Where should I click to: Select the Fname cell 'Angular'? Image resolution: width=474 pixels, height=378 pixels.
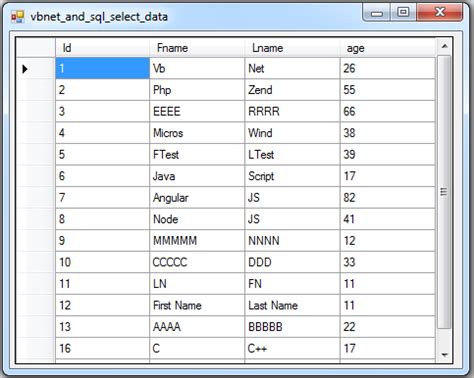point(197,198)
